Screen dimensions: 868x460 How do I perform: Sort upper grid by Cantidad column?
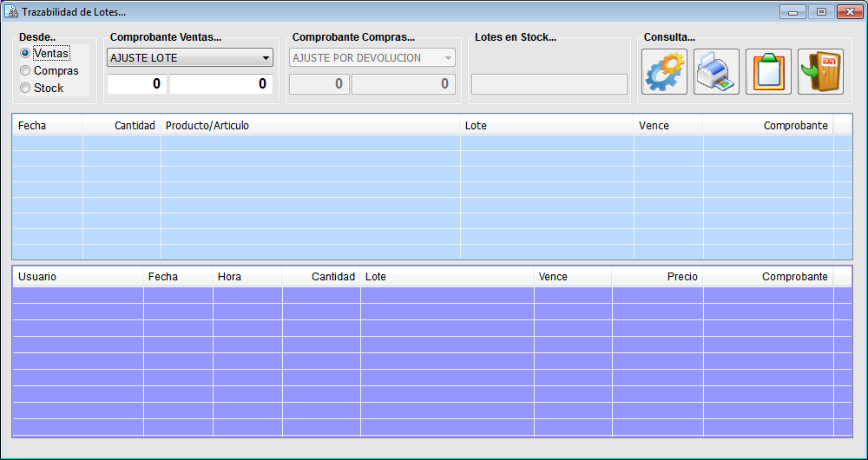pyautogui.click(x=122, y=126)
